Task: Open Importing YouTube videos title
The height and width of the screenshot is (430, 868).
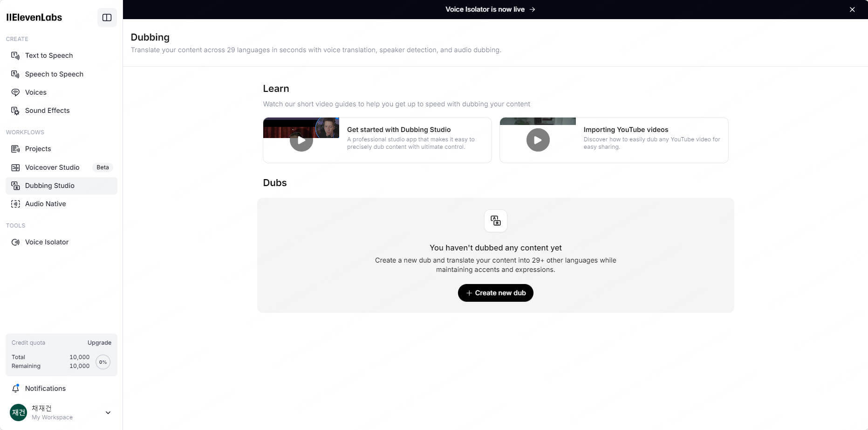Action: (x=626, y=130)
